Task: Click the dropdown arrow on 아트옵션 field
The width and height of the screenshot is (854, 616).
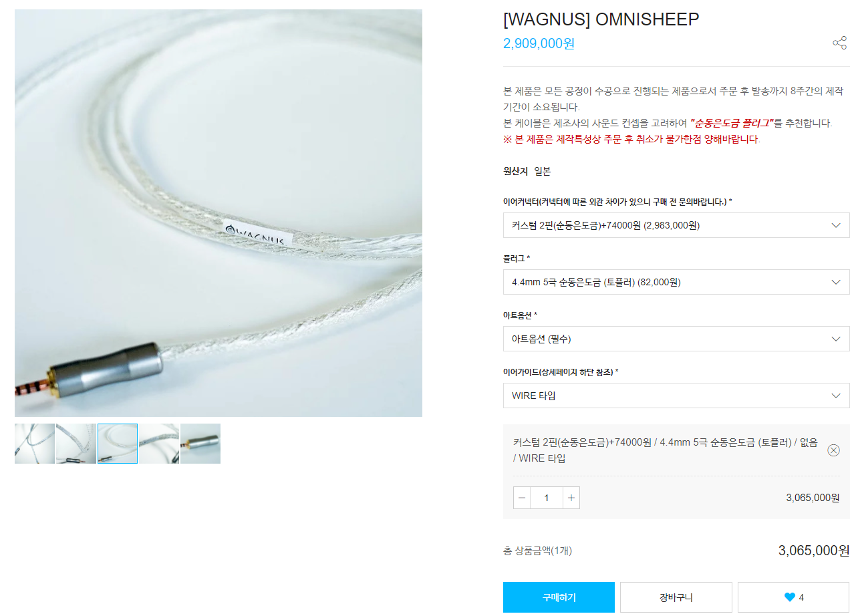Action: [835, 339]
